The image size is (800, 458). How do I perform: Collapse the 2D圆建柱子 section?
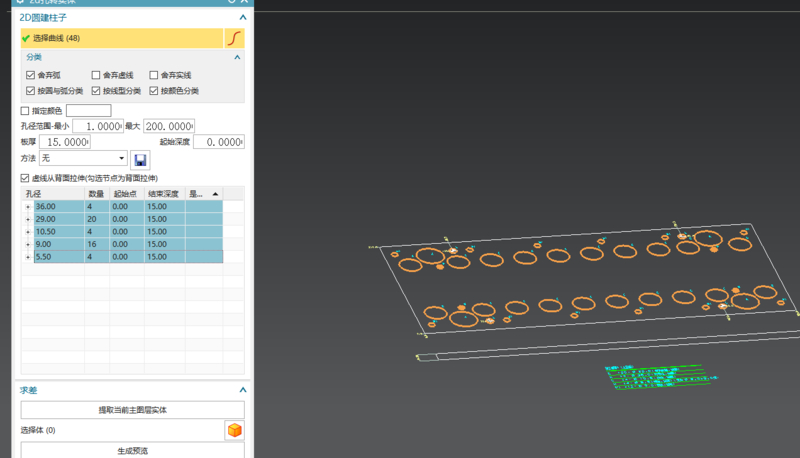point(243,17)
